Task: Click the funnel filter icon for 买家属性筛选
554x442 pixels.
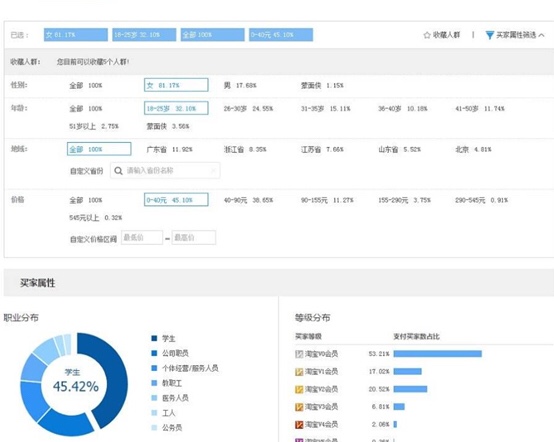Action: [x=490, y=35]
